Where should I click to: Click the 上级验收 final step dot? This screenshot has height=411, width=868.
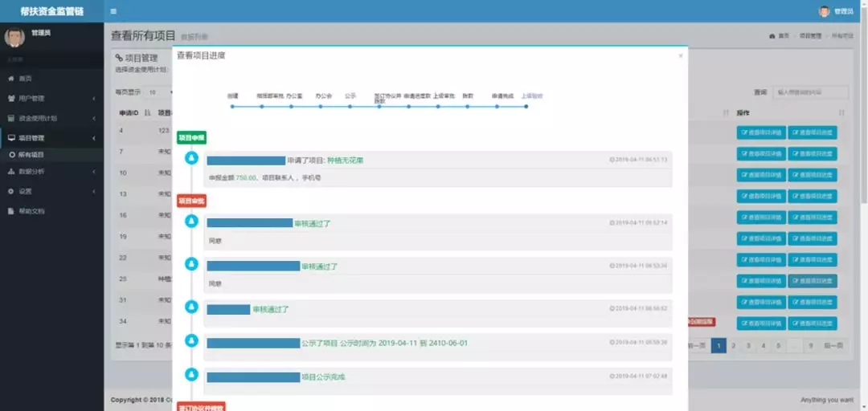click(526, 106)
